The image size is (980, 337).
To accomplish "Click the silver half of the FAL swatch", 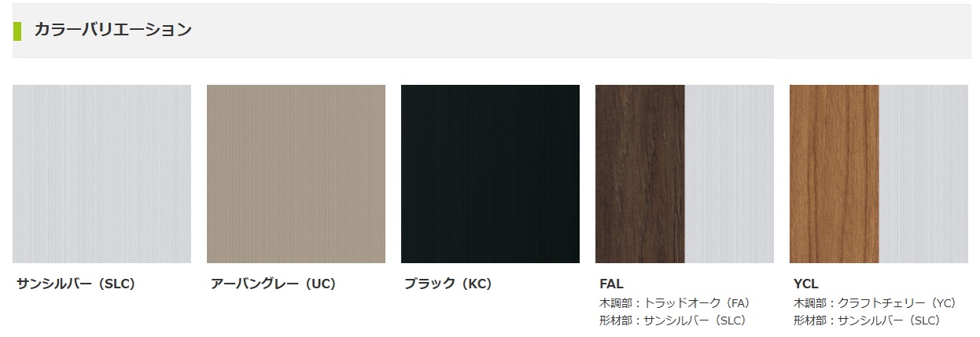I will pos(729,174).
